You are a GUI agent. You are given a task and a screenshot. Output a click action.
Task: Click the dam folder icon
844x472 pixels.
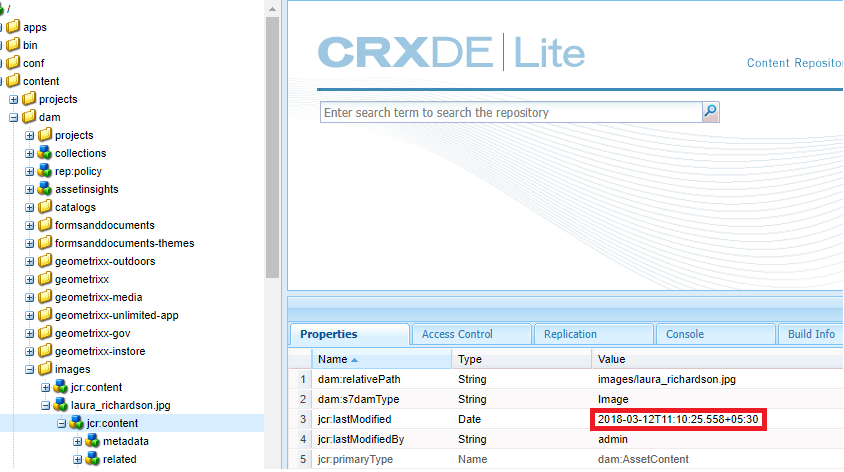[29, 117]
